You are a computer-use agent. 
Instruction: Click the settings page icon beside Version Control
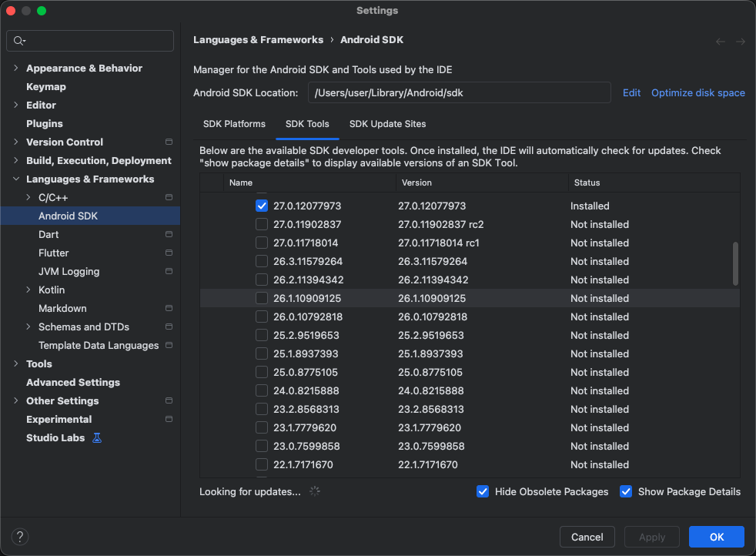coord(169,142)
